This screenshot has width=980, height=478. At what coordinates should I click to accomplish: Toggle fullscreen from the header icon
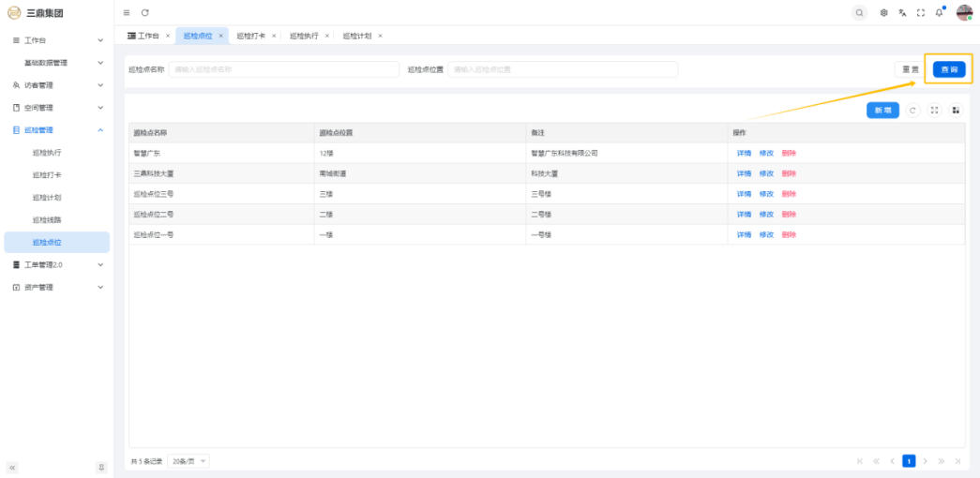pyautogui.click(x=920, y=12)
